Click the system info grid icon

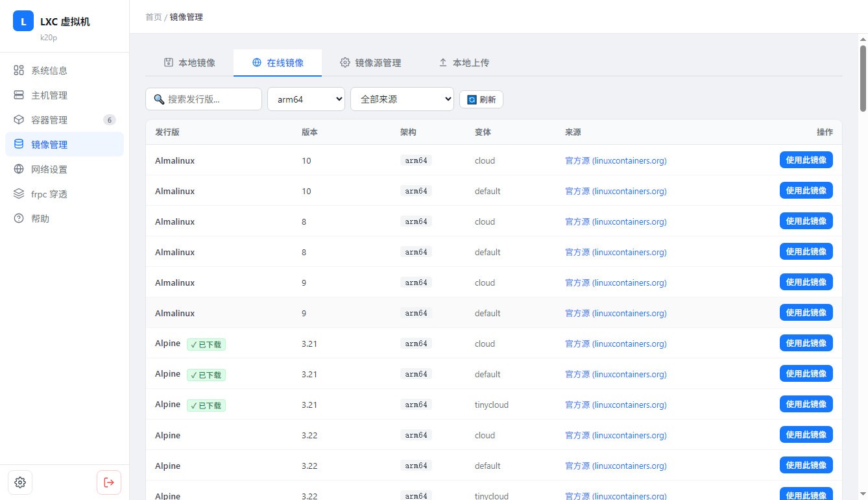[19, 70]
